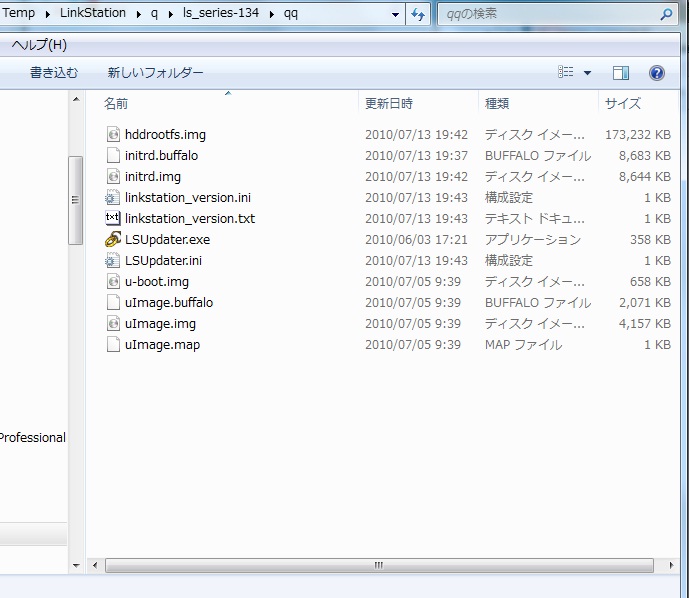
Task: Click the horizontal scrollbar thumb
Action: [379, 565]
